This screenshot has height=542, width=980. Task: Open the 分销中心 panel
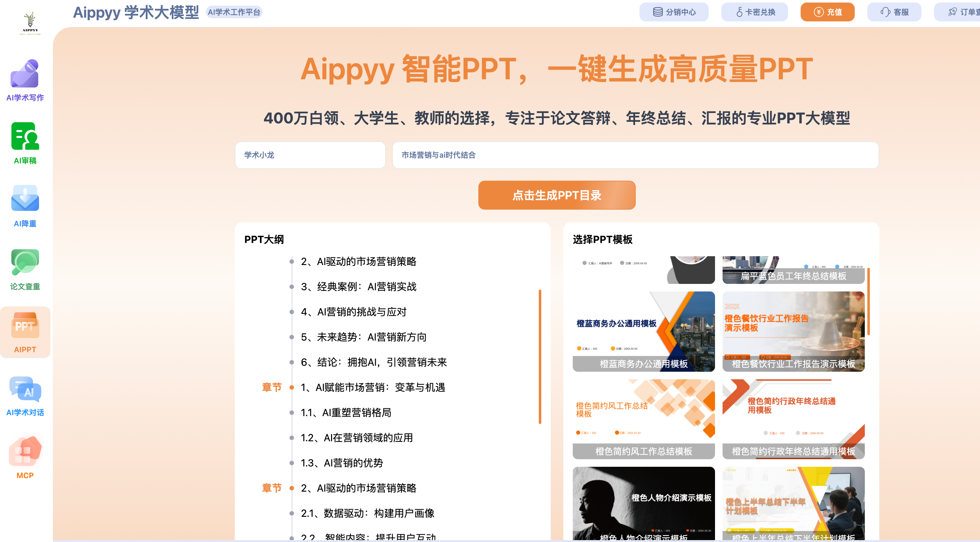click(x=674, y=12)
